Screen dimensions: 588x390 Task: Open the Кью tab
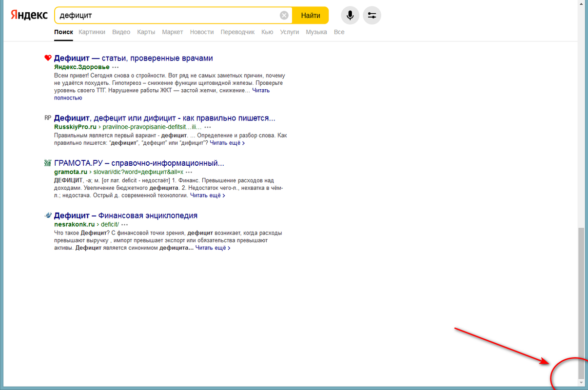[267, 32]
